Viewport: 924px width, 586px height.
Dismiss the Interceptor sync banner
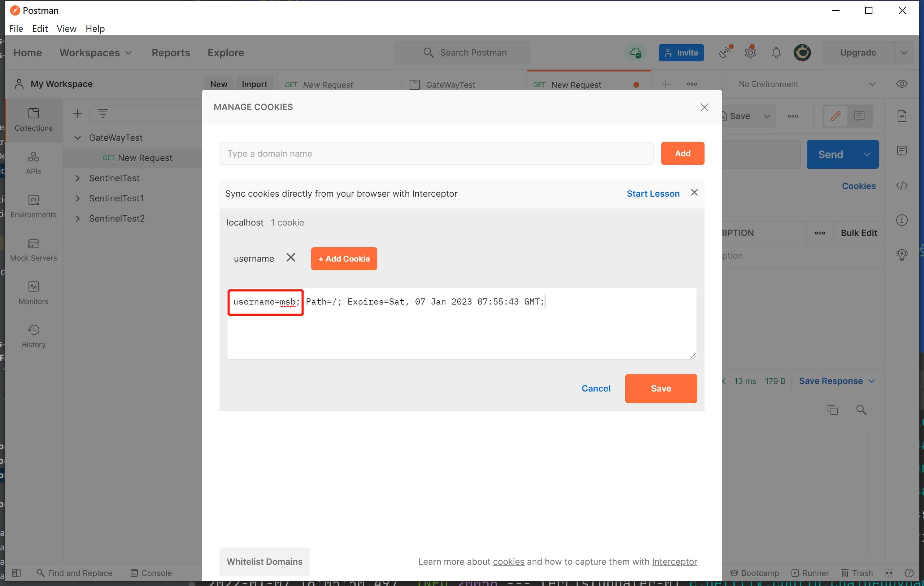[694, 193]
